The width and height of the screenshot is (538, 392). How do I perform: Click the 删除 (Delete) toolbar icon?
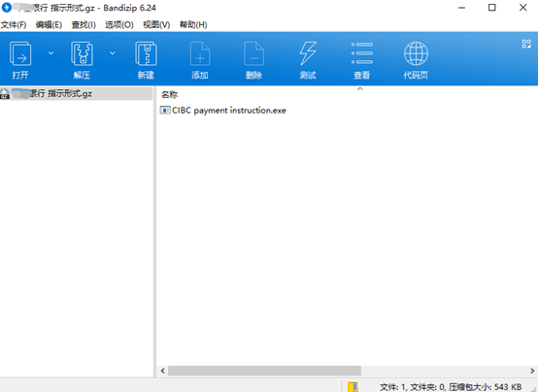(253, 53)
